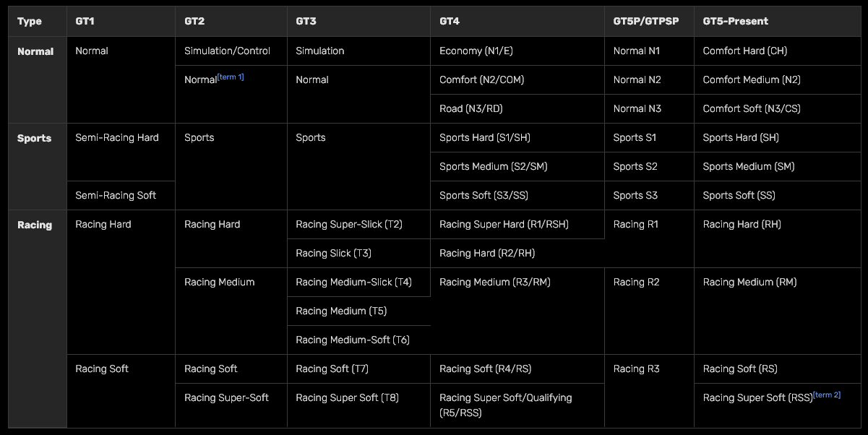Image resolution: width=868 pixels, height=435 pixels.
Task: Select the Normal row label
Action: click(35, 51)
